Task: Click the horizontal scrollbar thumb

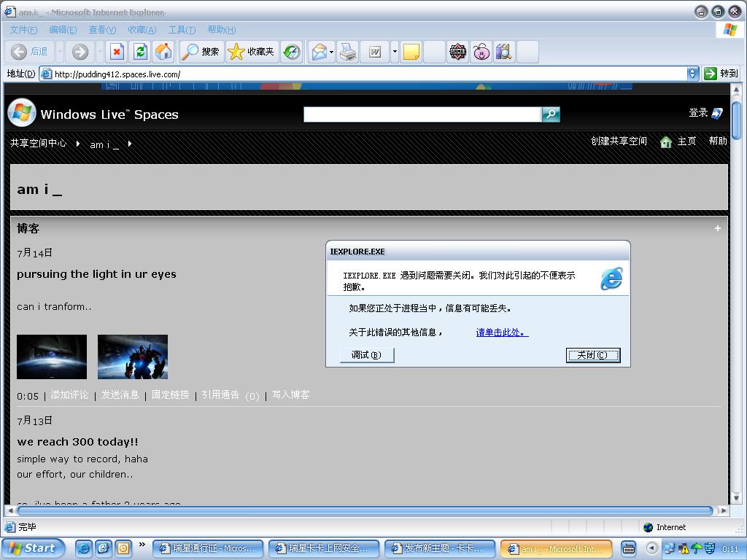Action: coord(365,510)
